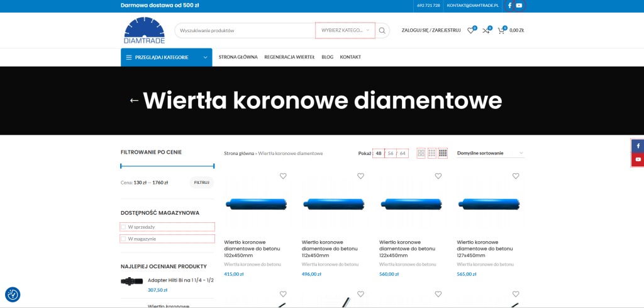Open Domyślne sortowanie dropdown

[x=491, y=154]
